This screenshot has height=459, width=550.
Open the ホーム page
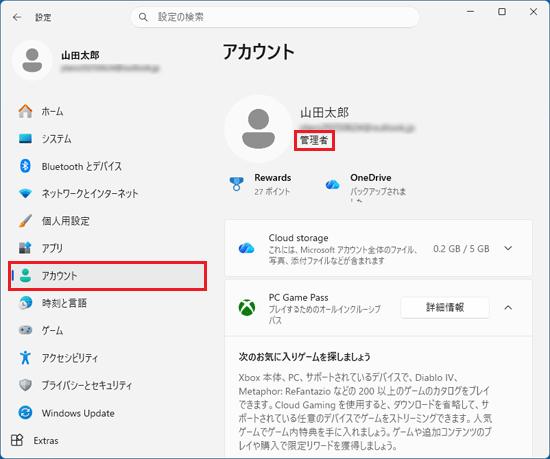point(107,111)
